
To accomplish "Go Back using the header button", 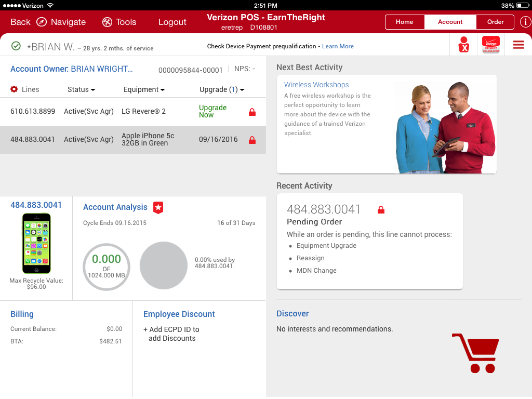I will click(x=20, y=22).
